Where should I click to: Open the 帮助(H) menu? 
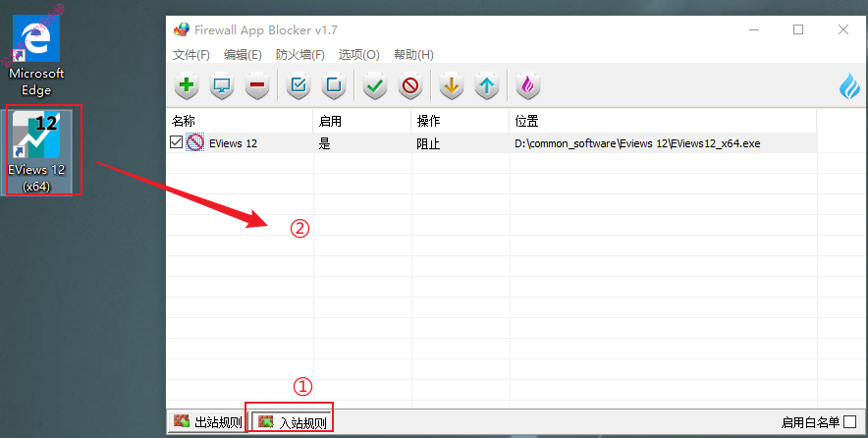(413, 55)
